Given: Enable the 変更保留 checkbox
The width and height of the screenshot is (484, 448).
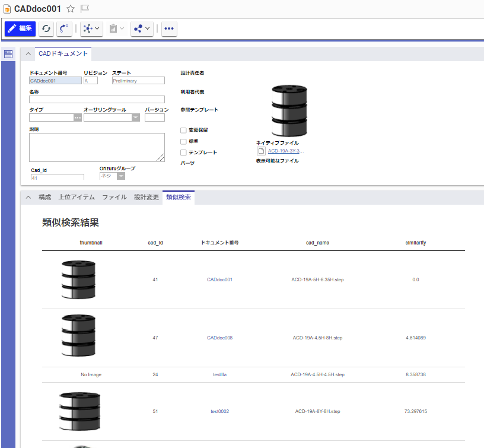Looking at the screenshot, I should click(x=183, y=130).
